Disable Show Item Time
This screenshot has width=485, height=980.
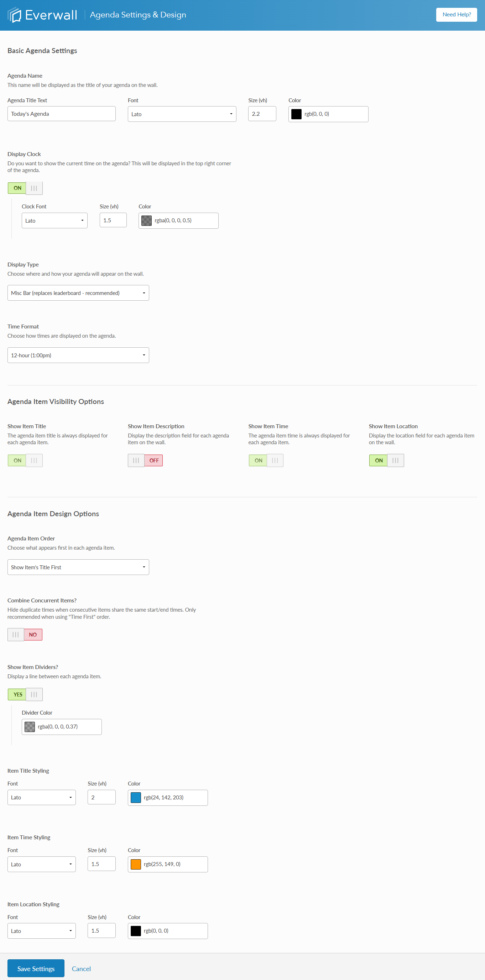pyautogui.click(x=275, y=460)
